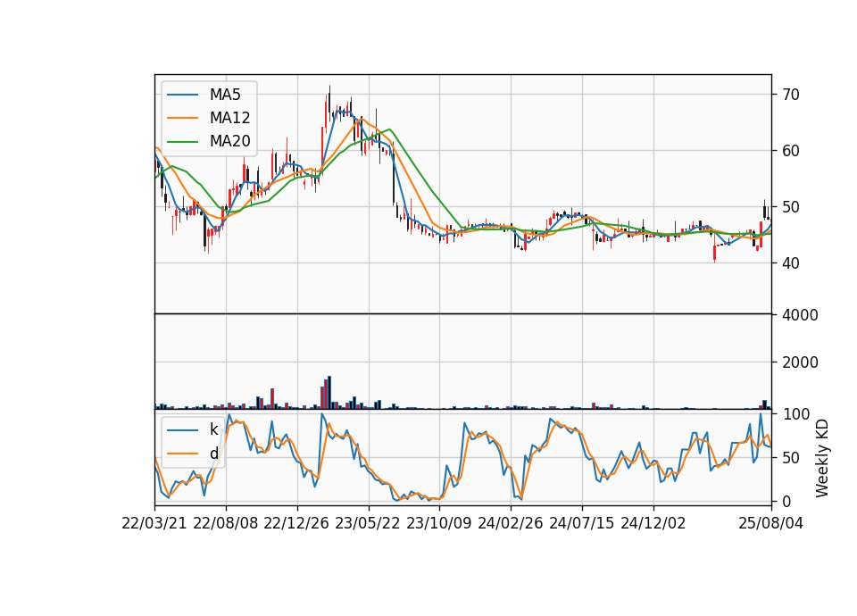Click the orange MA12 legend line sample
The image size is (857, 616).
pos(182,118)
